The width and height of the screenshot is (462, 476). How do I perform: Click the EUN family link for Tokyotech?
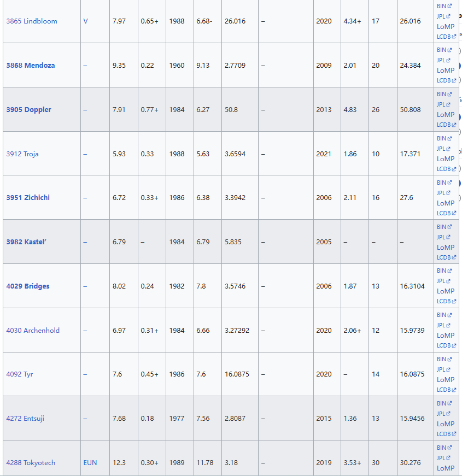click(90, 463)
